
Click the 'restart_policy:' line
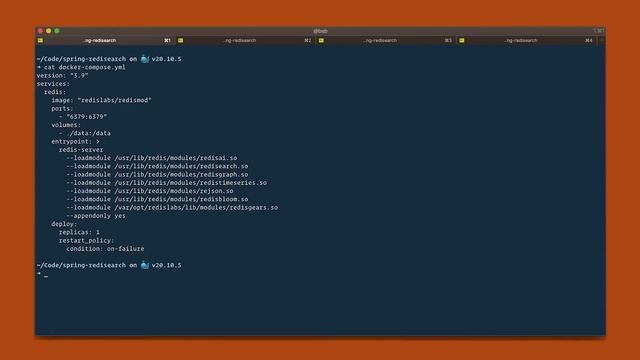87,240
